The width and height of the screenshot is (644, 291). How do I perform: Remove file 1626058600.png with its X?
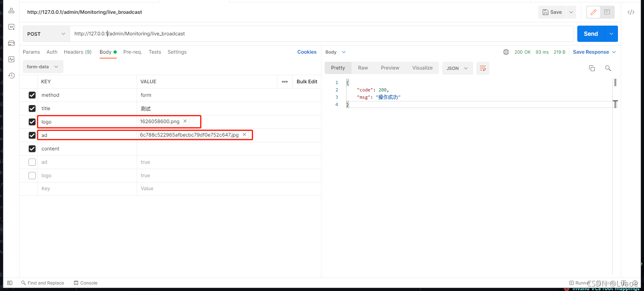click(185, 121)
